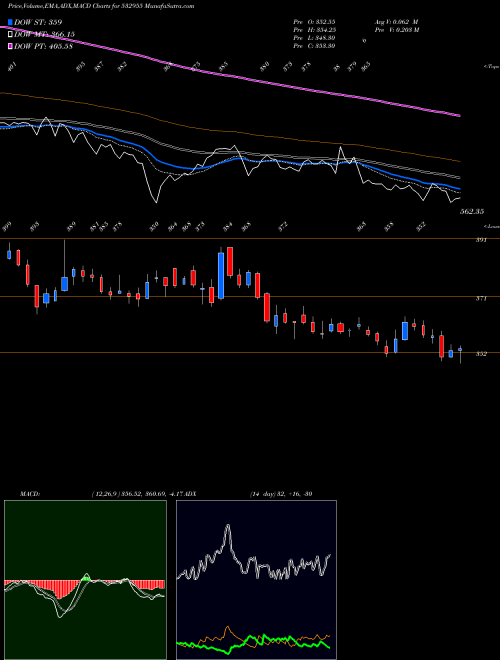The width and height of the screenshot is (500, 660).
Task: Click the 352 price level label
Action: pyautogui.click(x=481, y=354)
